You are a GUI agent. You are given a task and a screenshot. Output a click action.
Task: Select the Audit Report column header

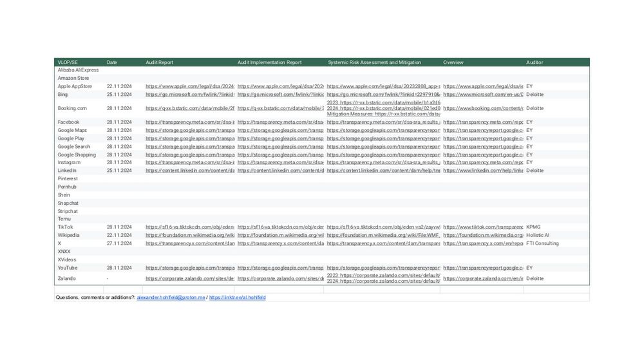click(x=159, y=62)
